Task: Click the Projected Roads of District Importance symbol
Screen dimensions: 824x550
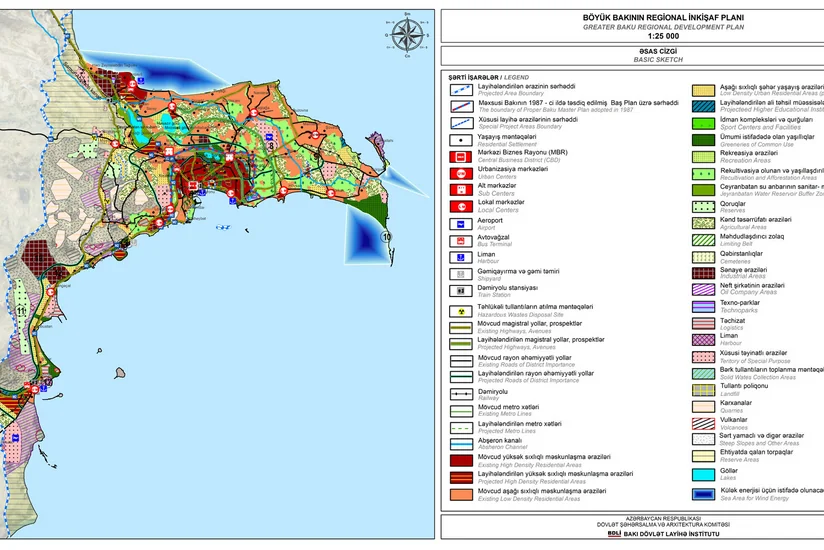Action: [x=461, y=377]
